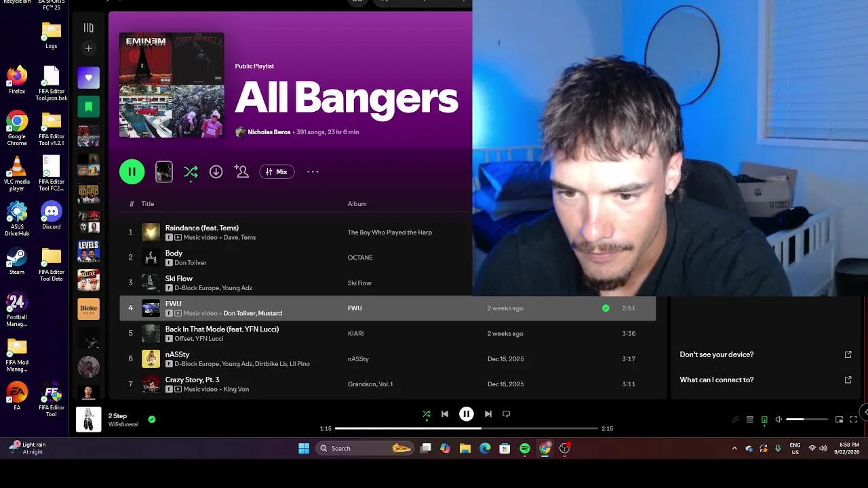The height and width of the screenshot is (488, 868).
Task: Open File Explorer from the taskbar
Action: [465, 448]
